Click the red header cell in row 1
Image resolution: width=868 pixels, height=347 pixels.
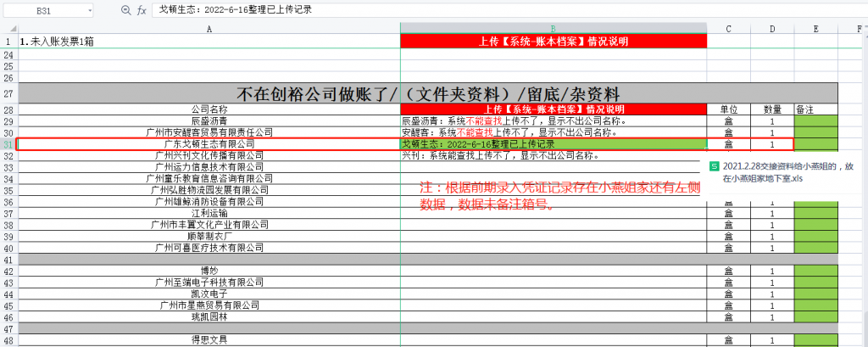point(553,41)
